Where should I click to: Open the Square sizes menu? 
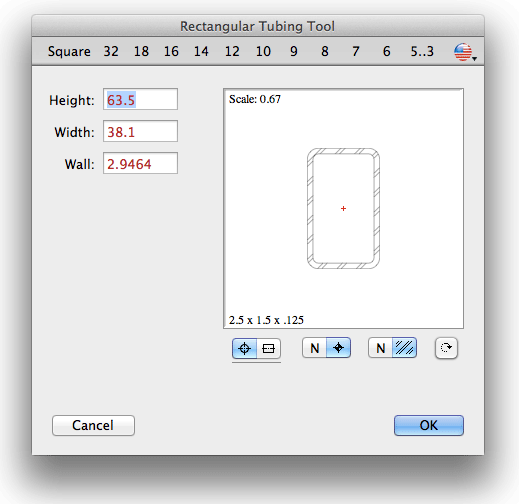tap(69, 51)
